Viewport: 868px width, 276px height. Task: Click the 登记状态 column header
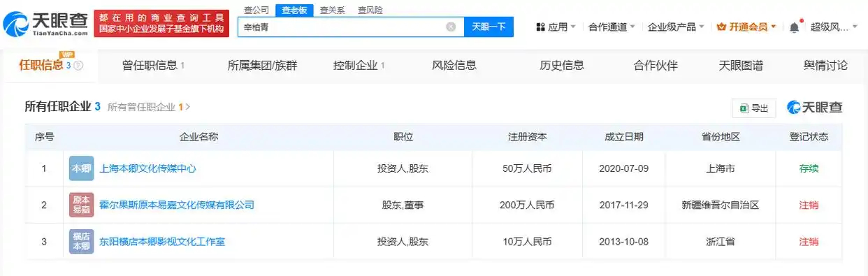pos(809,137)
